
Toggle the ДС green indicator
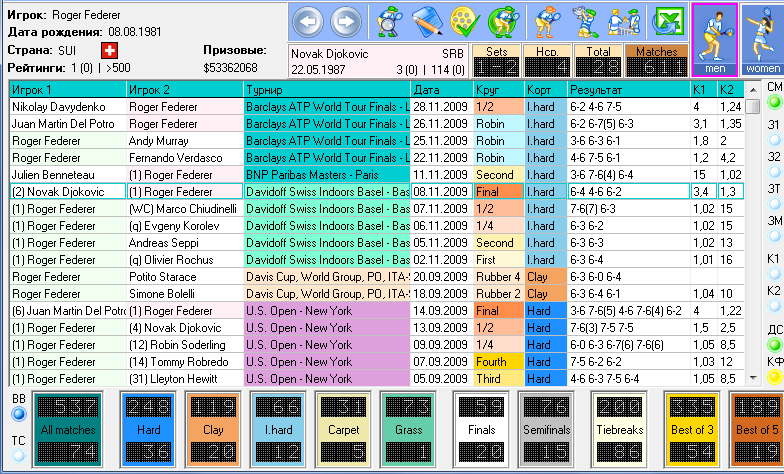774,345
